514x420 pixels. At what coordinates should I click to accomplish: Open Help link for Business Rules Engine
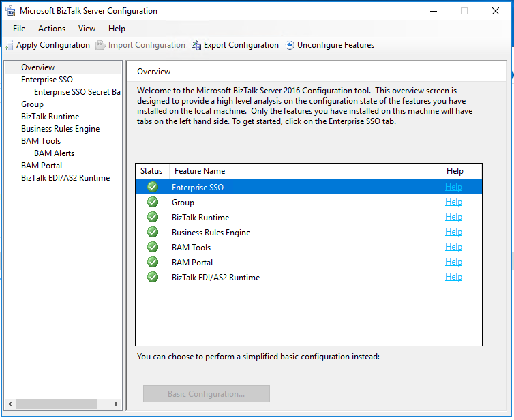coord(454,232)
